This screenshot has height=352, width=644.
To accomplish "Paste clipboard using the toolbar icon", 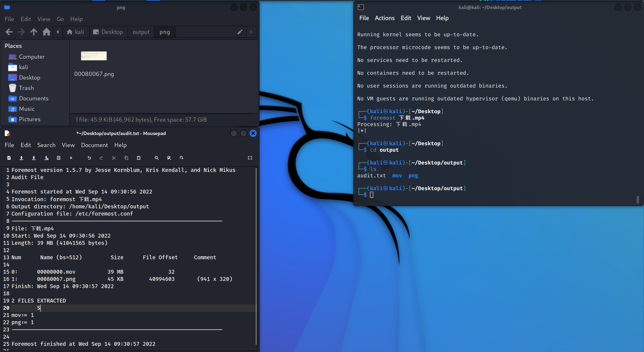I will pyautogui.click(x=139, y=158).
